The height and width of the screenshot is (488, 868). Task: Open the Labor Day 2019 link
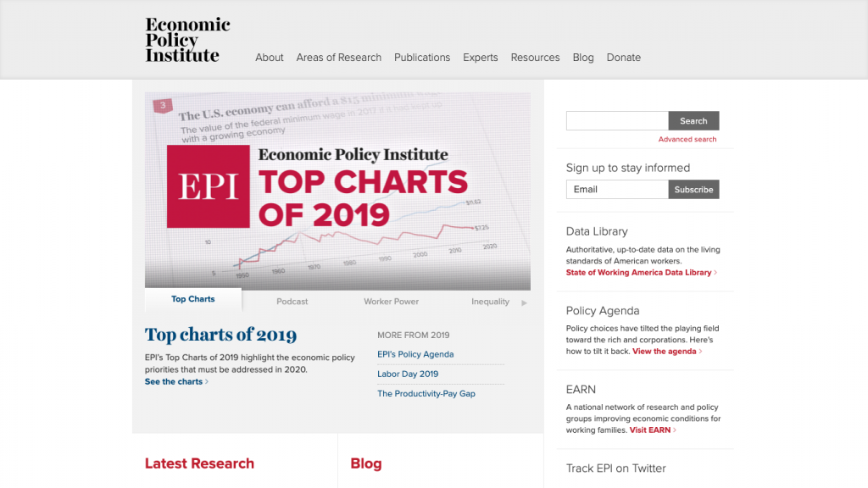408,374
